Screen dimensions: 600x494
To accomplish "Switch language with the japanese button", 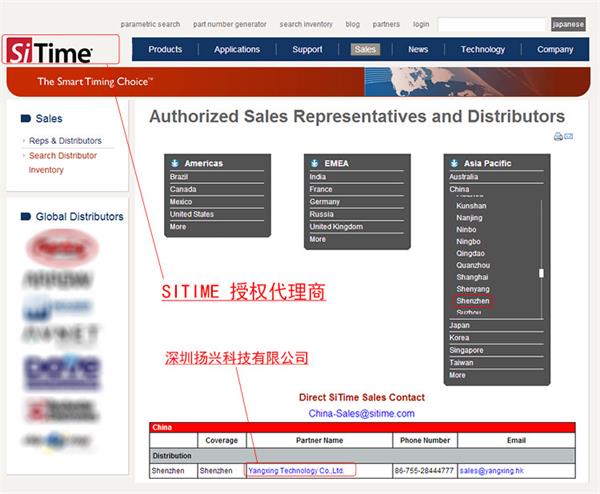I will pos(569,24).
